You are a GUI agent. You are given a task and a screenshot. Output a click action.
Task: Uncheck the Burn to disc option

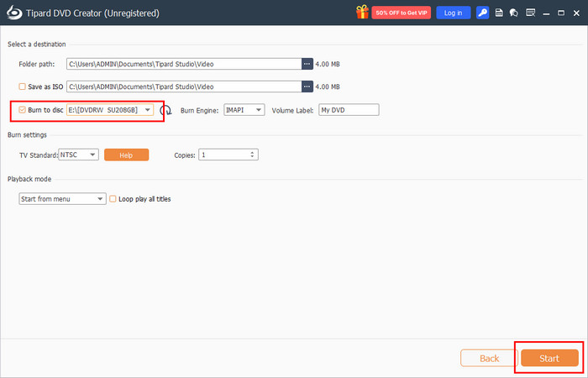[x=23, y=110]
